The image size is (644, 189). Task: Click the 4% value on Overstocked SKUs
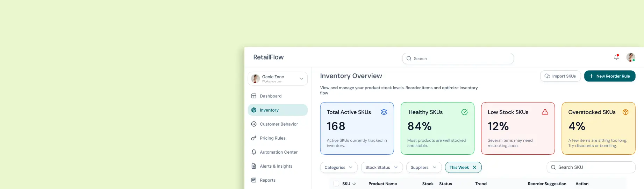click(577, 126)
